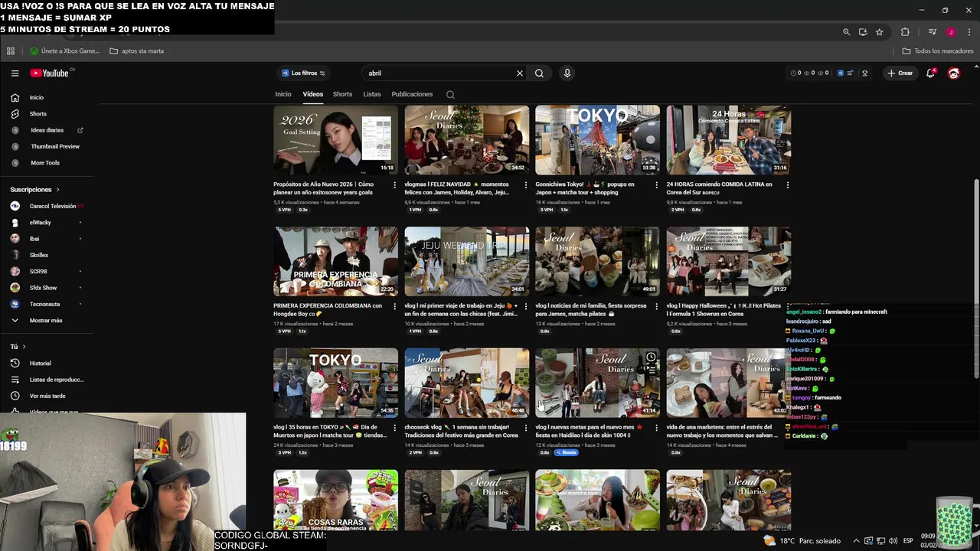This screenshot has height=551, width=980.
Task: Go to Inicio in YouTube sidebar
Action: (37, 97)
